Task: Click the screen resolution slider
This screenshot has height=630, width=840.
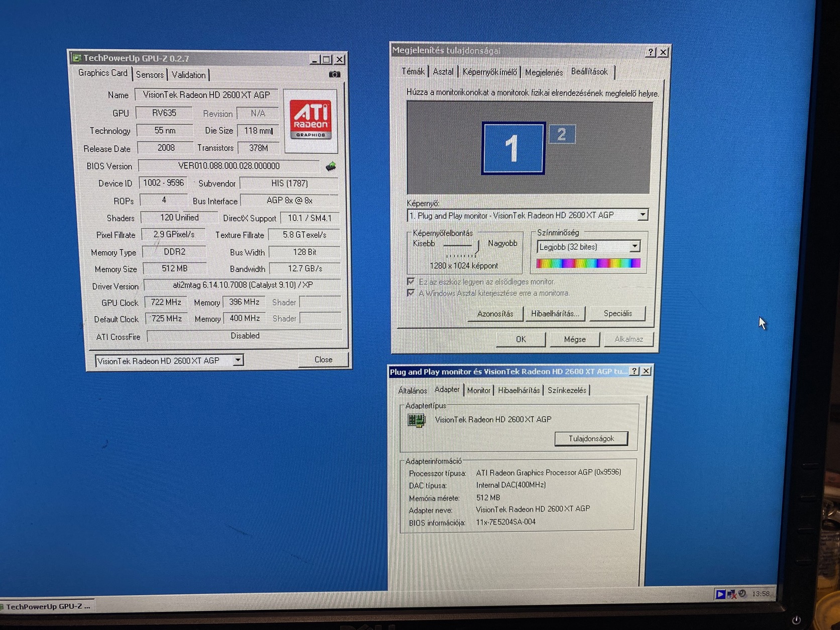Action: coord(477,246)
